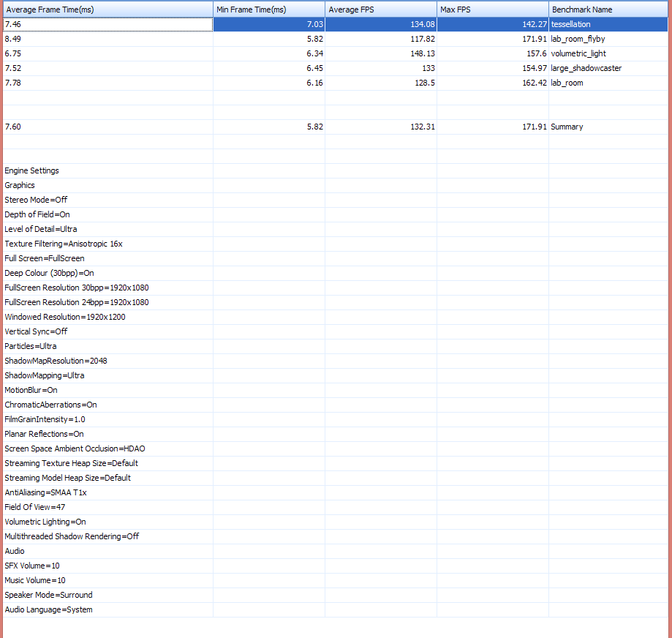The width and height of the screenshot is (672, 638).
Task: Click the Speaker Mode=Surround row
Action: pos(48,595)
